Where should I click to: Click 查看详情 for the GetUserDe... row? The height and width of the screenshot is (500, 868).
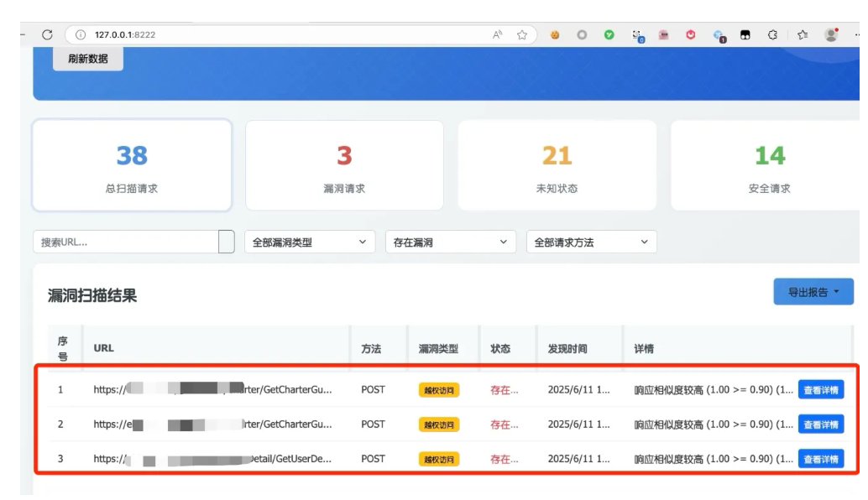tap(820, 459)
